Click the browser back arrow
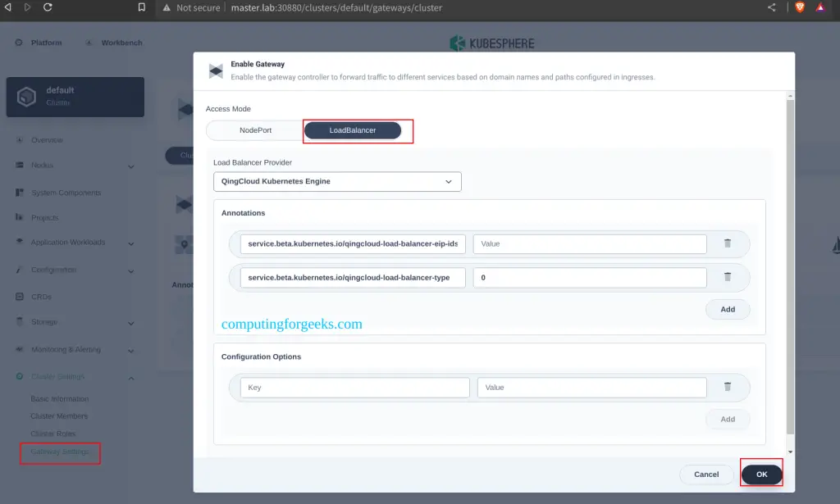Screen dimensions: 840x504 pyautogui.click(x=8, y=7)
